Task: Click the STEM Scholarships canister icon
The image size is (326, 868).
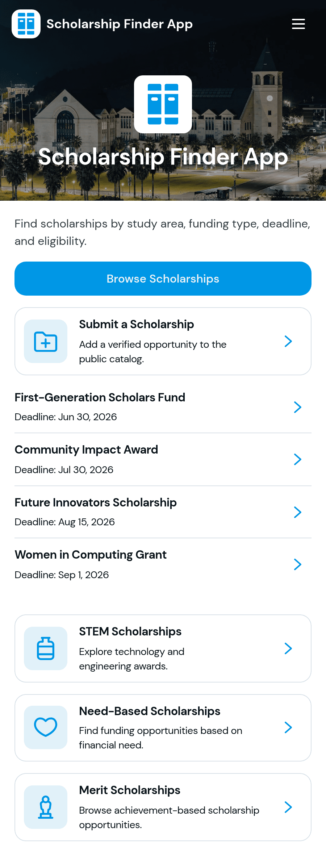Action: 46,648
